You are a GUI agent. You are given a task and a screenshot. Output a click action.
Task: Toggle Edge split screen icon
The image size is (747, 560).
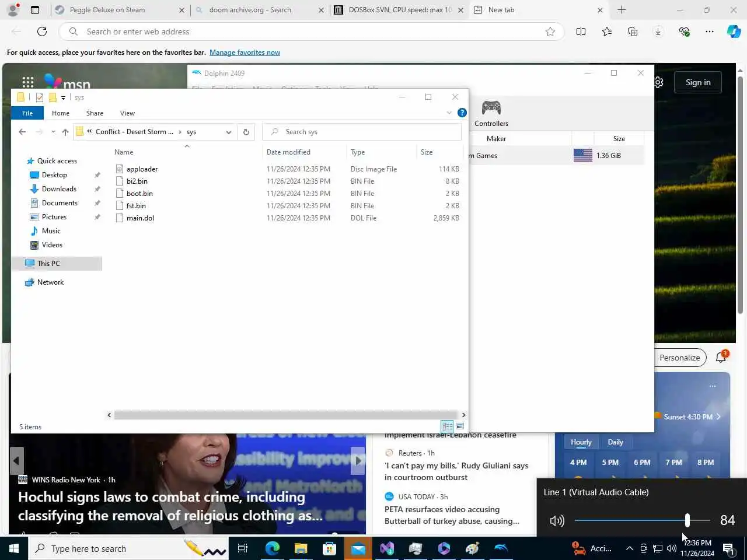point(581,32)
